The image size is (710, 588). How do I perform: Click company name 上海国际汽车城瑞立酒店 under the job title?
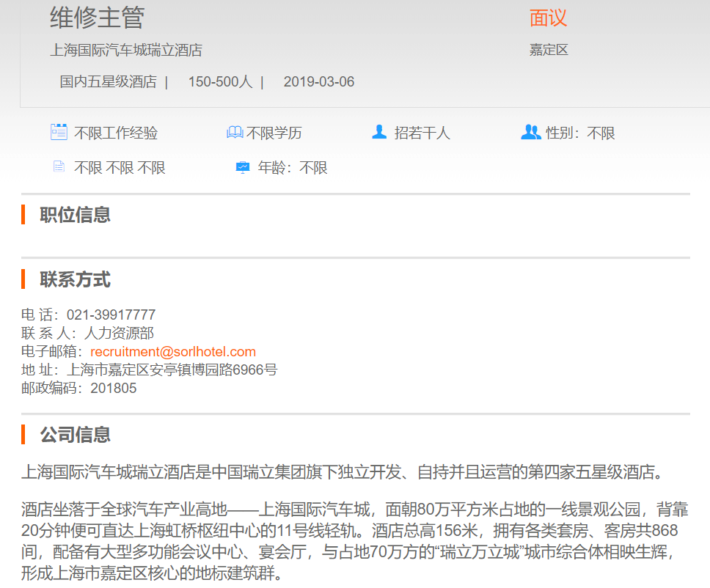click(126, 51)
